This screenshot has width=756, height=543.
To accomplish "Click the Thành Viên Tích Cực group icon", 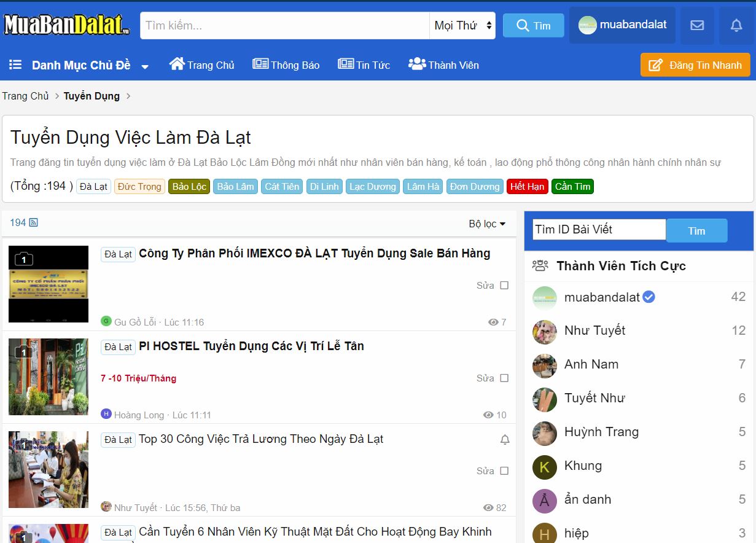I will (x=540, y=266).
